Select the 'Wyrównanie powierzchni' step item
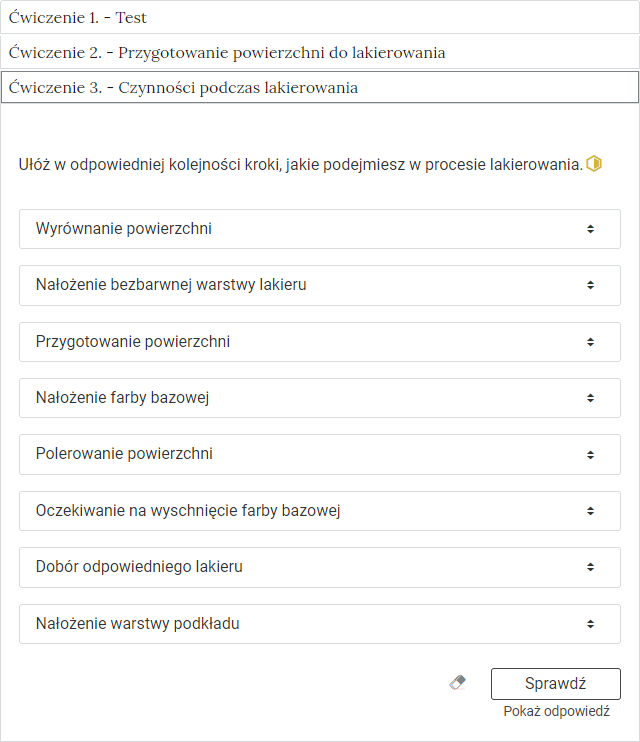The image size is (640, 742). pyautogui.click(x=124, y=229)
